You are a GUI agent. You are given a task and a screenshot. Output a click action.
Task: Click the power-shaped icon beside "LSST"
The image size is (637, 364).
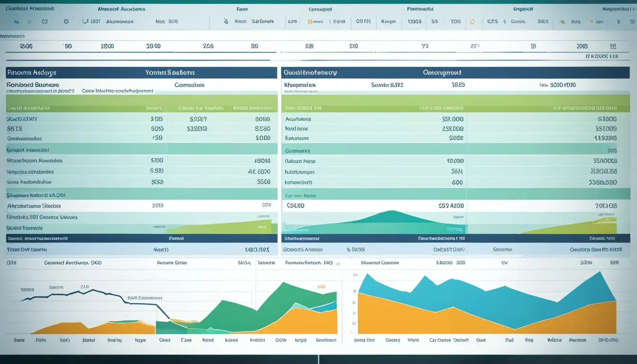85,21
